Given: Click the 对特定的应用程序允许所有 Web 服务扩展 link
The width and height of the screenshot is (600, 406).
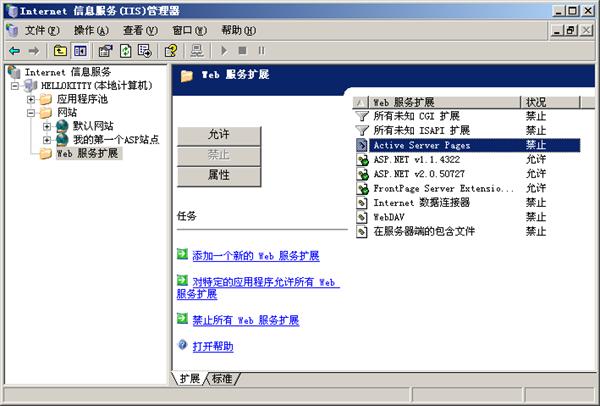Looking at the screenshot, I should [x=258, y=288].
